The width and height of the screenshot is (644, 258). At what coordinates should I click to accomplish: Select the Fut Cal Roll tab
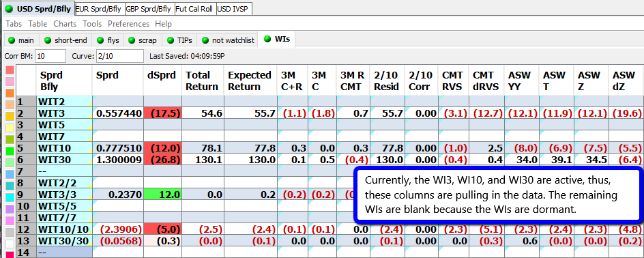[x=195, y=9]
